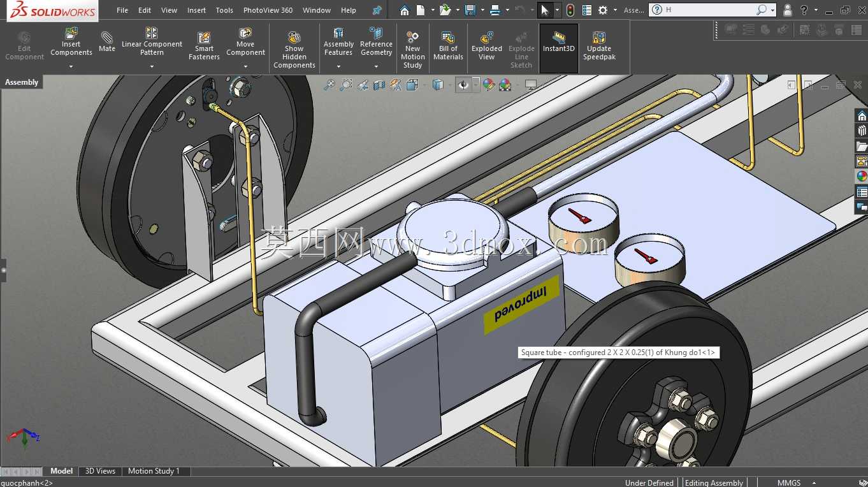This screenshot has width=868, height=487.
Task: Switch to the 3D Views tab
Action: pyautogui.click(x=101, y=471)
